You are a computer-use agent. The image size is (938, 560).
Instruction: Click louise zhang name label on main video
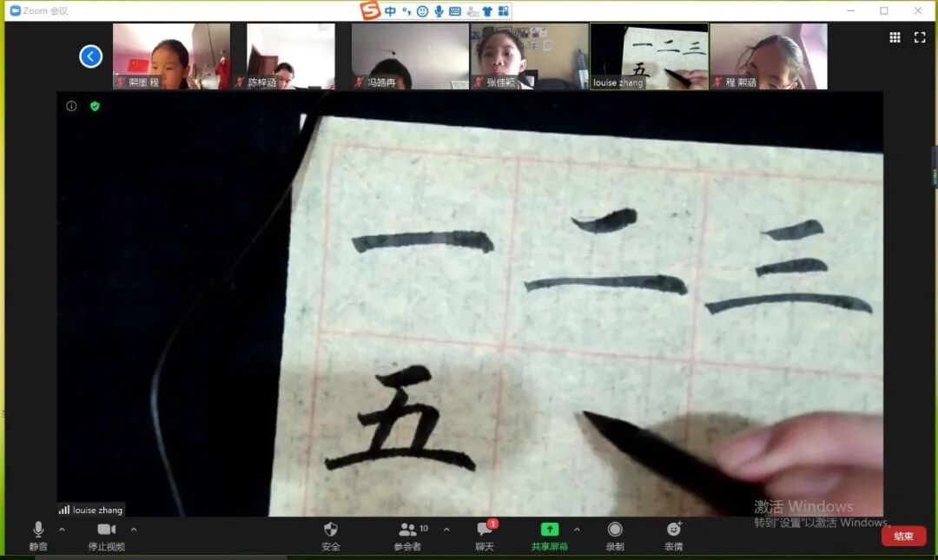91,510
